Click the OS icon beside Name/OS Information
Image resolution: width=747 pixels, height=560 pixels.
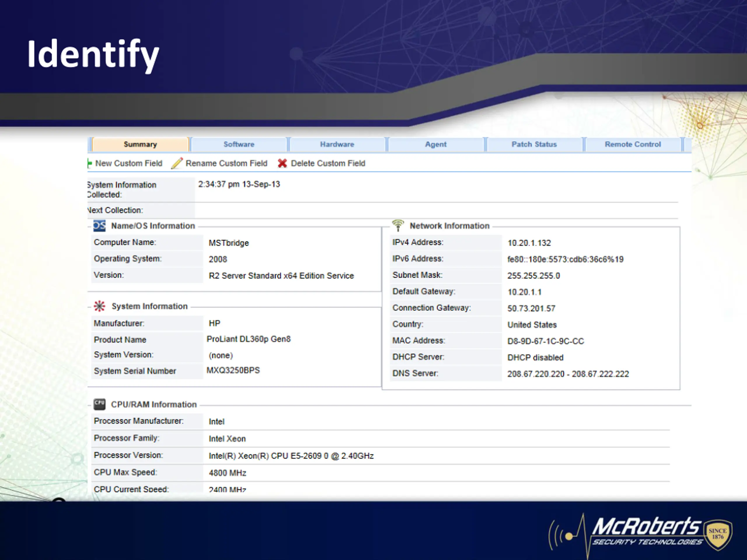pos(99,225)
